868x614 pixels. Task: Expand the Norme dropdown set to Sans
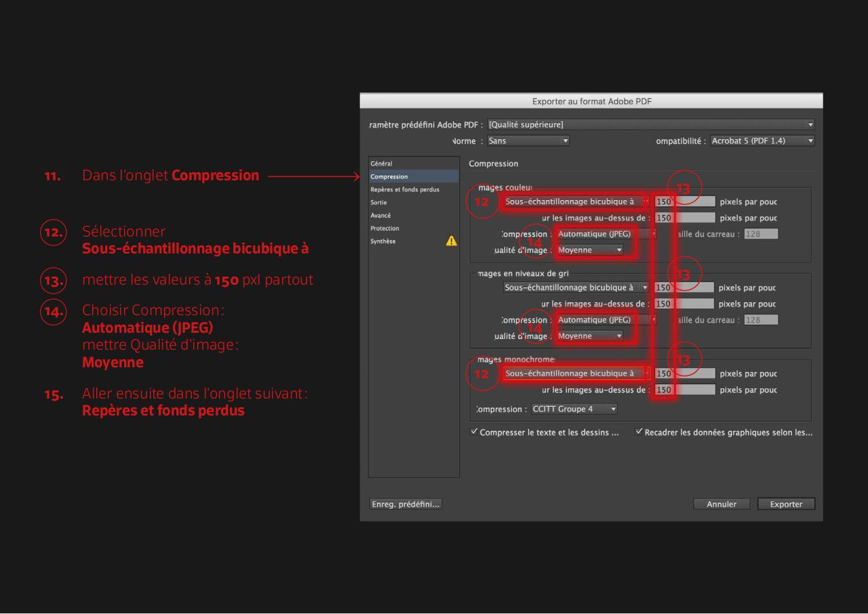[528, 141]
